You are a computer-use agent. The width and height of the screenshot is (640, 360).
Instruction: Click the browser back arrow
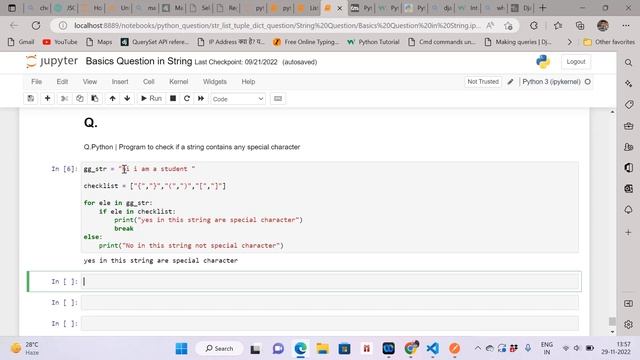pyautogui.click(x=14, y=25)
